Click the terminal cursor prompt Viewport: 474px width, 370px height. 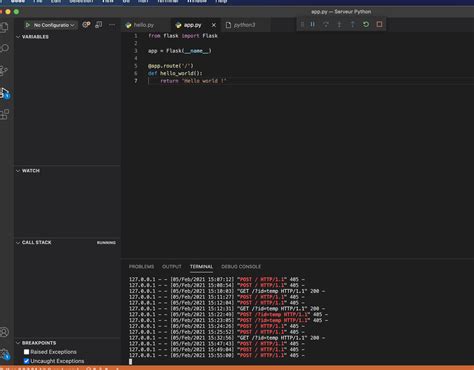(x=130, y=361)
